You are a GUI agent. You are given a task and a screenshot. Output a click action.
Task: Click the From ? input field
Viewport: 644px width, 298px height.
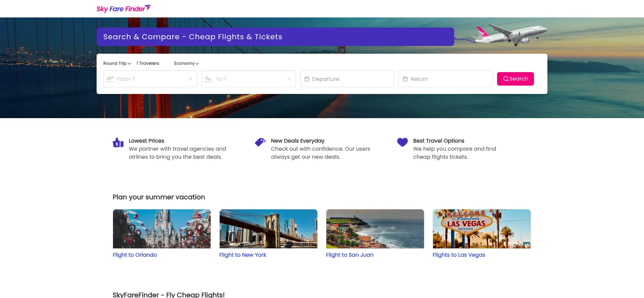tap(150, 79)
